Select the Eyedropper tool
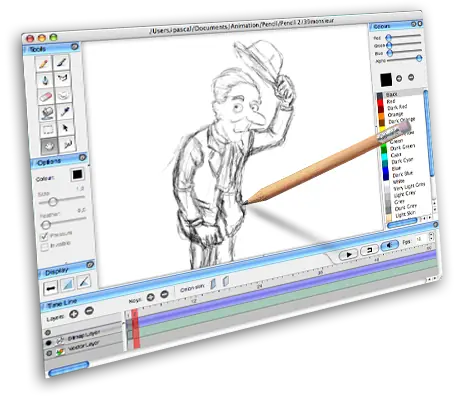 (64, 112)
